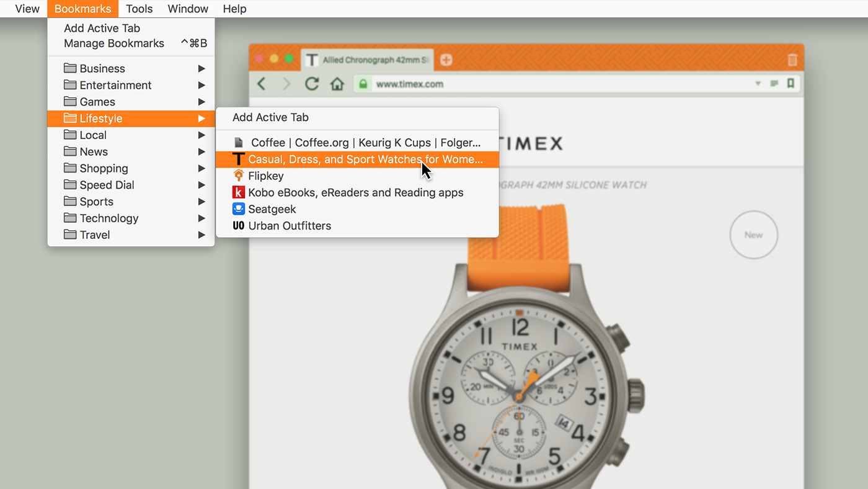
Task: Click the Seatgeek blue favicon
Action: point(239,209)
